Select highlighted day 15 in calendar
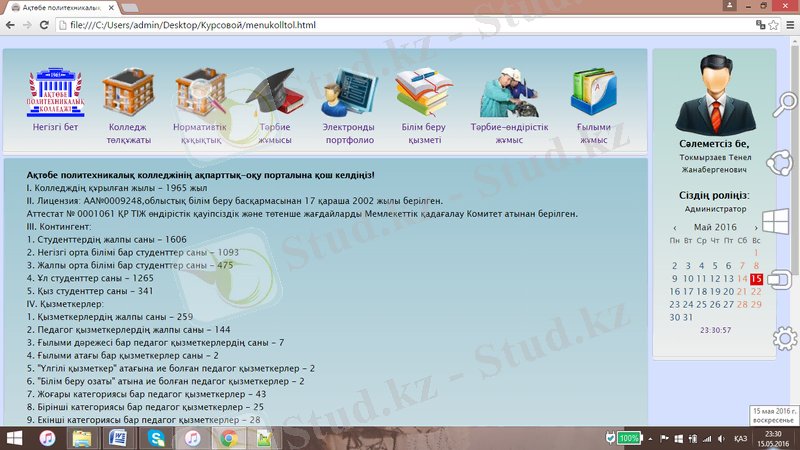 756,279
